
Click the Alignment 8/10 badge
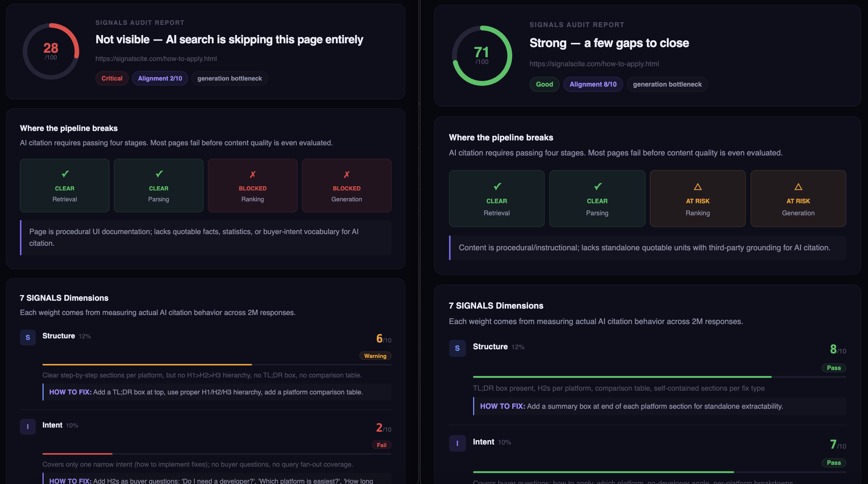[593, 84]
